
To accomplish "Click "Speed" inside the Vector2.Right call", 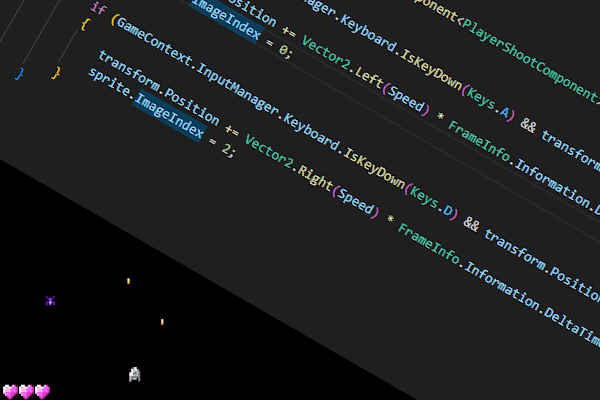I will coord(357,201).
